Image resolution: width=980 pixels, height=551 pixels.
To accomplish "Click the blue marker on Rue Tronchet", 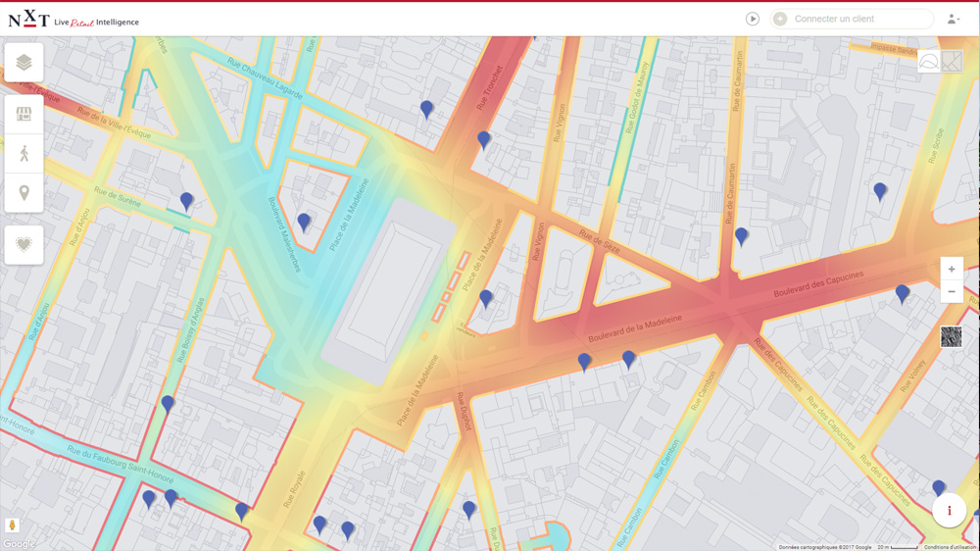I will [483, 140].
